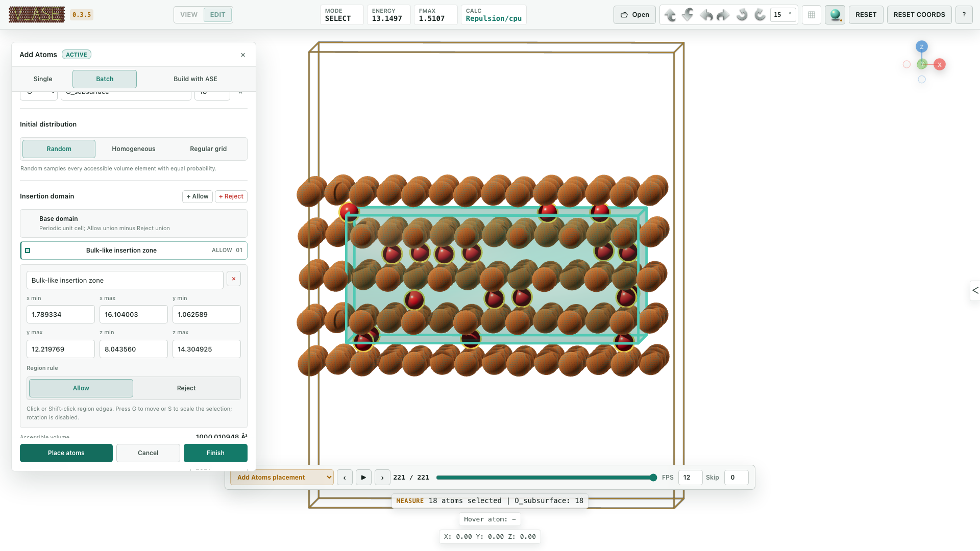Click the region name field
This screenshot has height=551, width=980.
[x=125, y=281]
